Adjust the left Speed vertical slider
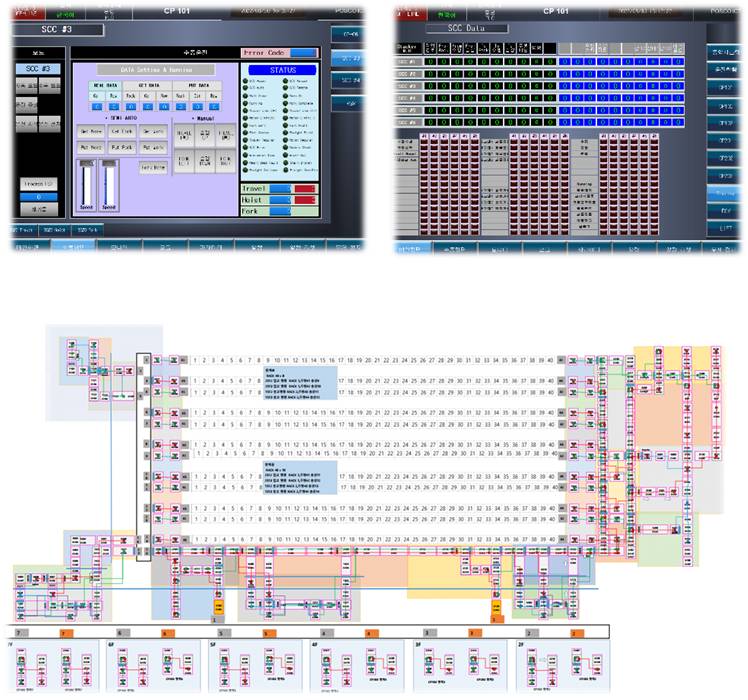This screenshot has width=748, height=700. [84, 183]
